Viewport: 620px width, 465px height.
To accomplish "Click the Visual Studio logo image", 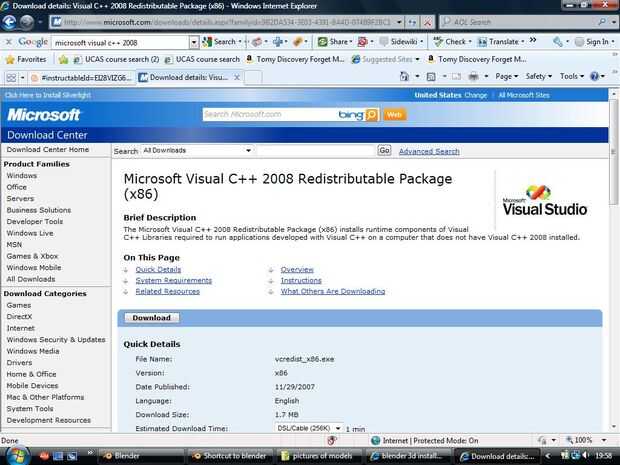I will [x=544, y=201].
